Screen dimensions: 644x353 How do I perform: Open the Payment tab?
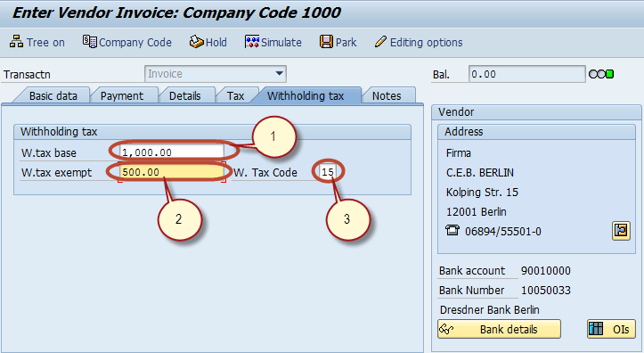122,95
